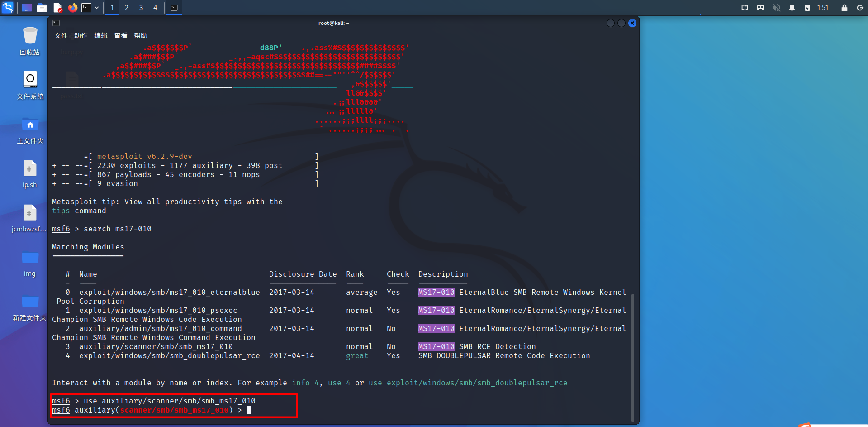Open the 文件 menu in the terminal
The height and width of the screenshot is (427, 868).
click(61, 36)
